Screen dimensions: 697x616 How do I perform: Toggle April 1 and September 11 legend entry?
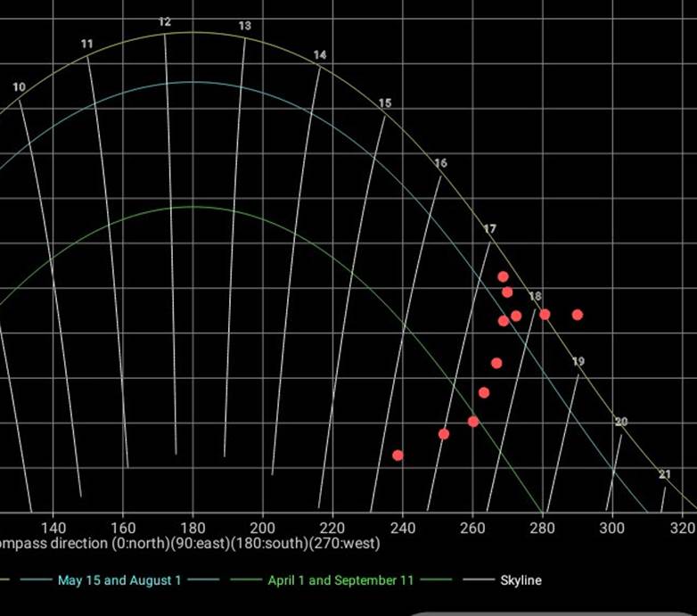click(x=340, y=580)
